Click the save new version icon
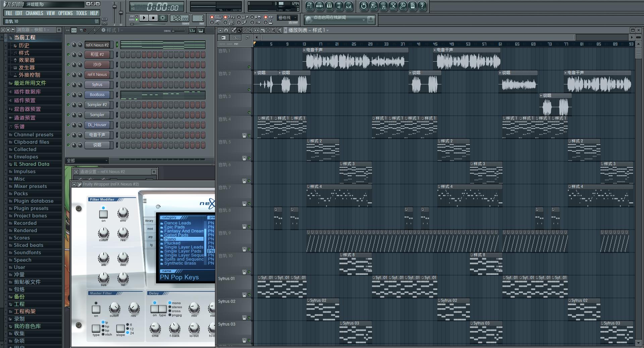The image size is (644, 348). 373,6
